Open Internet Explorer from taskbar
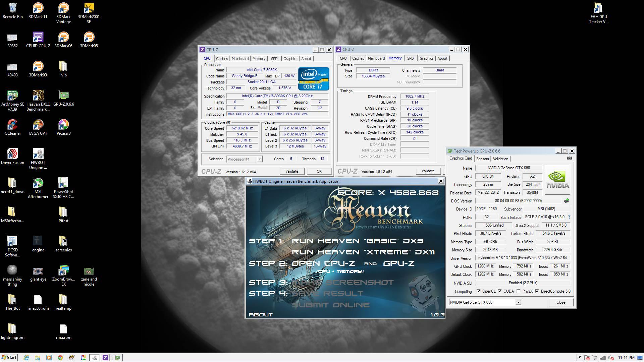 tap(26, 358)
